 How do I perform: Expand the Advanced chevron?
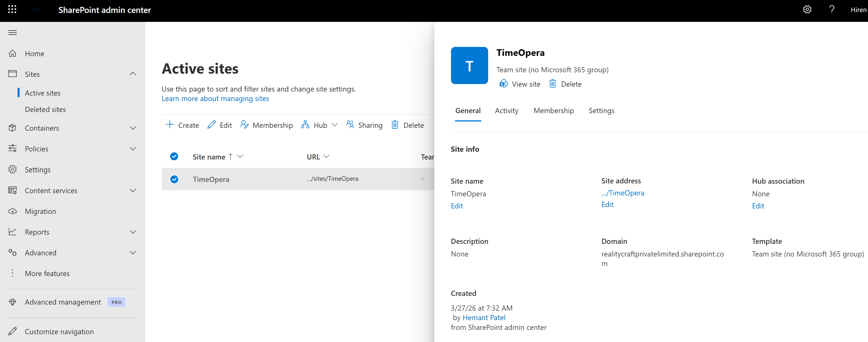(133, 252)
